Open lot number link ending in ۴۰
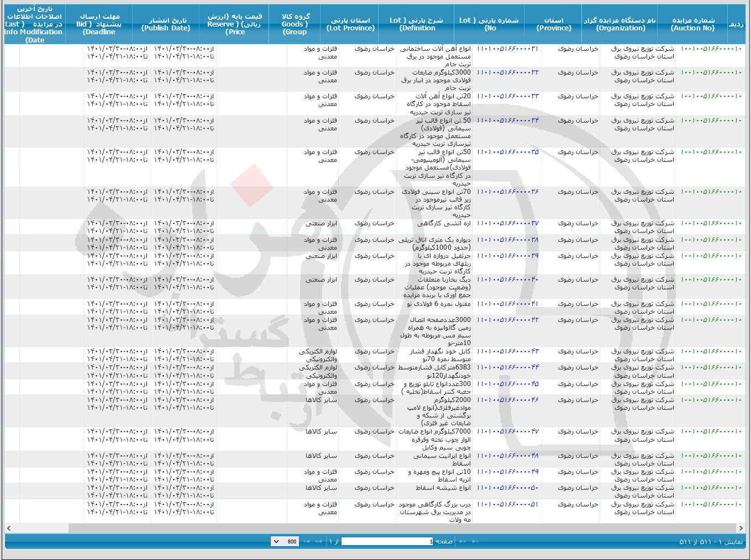This screenshot has width=751, height=560. click(507, 280)
